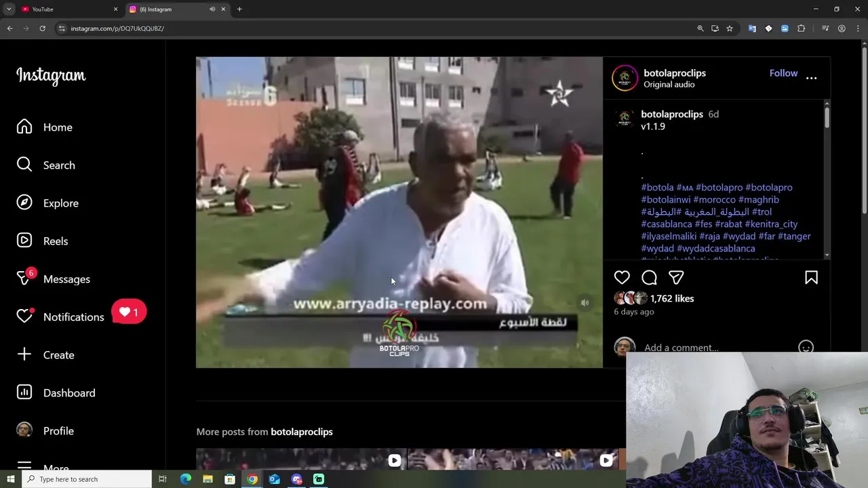The height and width of the screenshot is (488, 868).
Task: Open the #maghrib hashtag
Action: coord(759,199)
